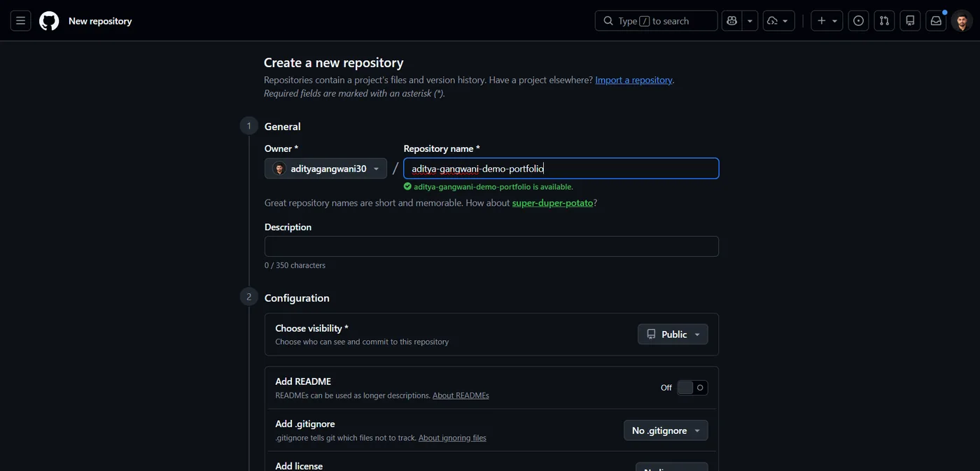Open the Owner adityagangwani30 dropdown
The width and height of the screenshot is (980, 471).
pos(325,169)
